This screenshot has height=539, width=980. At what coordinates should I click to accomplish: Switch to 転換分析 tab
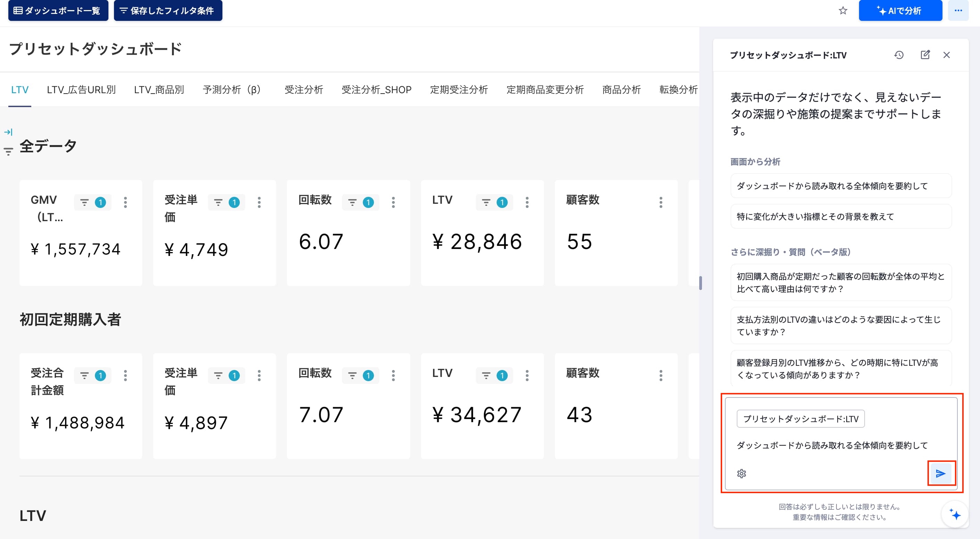pos(678,90)
